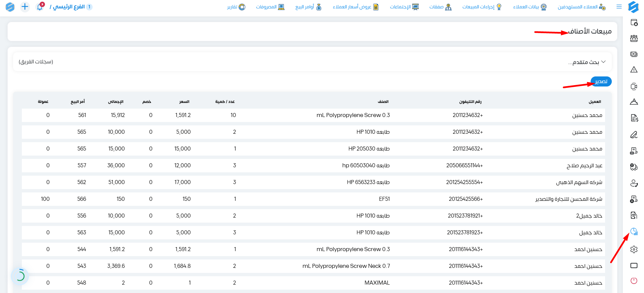Click total value 51,000
Screen dimensions: 644x293
[x=116, y=182]
